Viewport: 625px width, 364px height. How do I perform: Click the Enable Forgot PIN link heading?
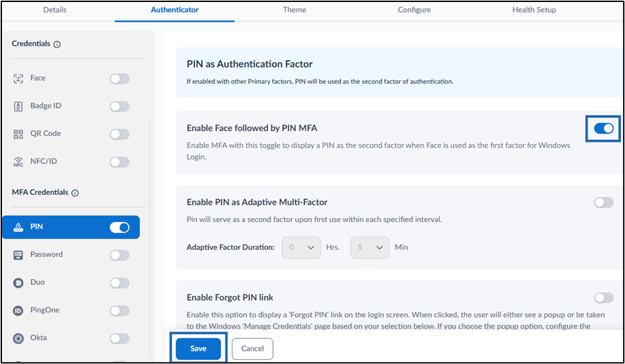click(x=230, y=298)
